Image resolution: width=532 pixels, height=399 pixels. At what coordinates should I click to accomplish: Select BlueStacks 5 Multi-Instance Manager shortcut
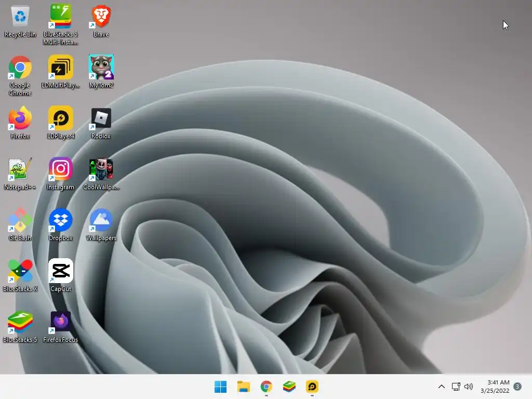point(61,24)
